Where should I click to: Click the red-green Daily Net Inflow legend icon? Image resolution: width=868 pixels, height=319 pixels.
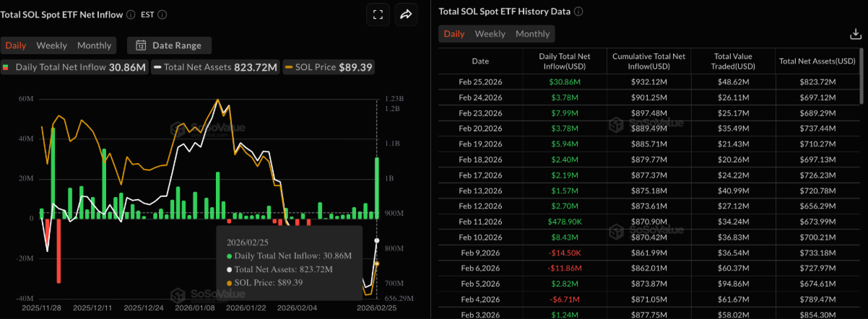pyautogui.click(x=6, y=67)
